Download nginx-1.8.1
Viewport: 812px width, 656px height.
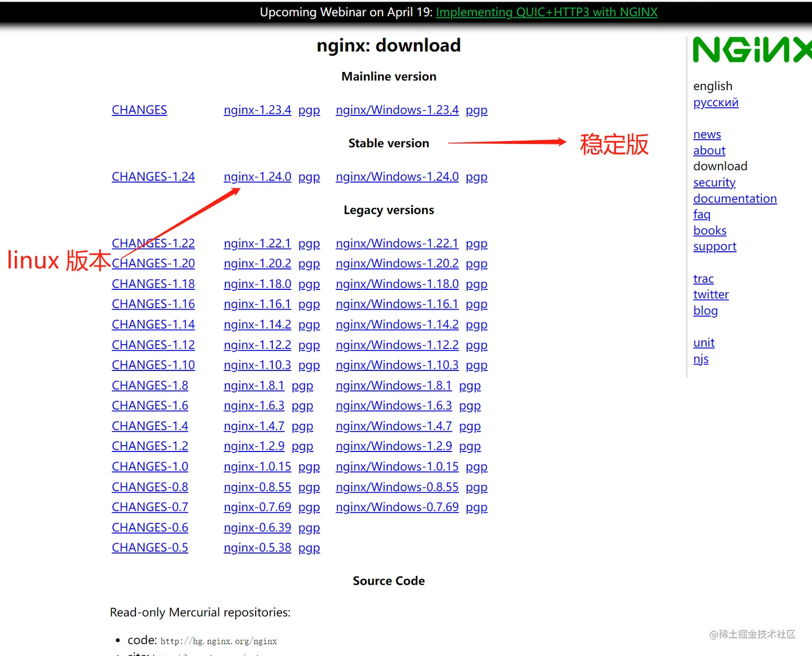click(254, 385)
